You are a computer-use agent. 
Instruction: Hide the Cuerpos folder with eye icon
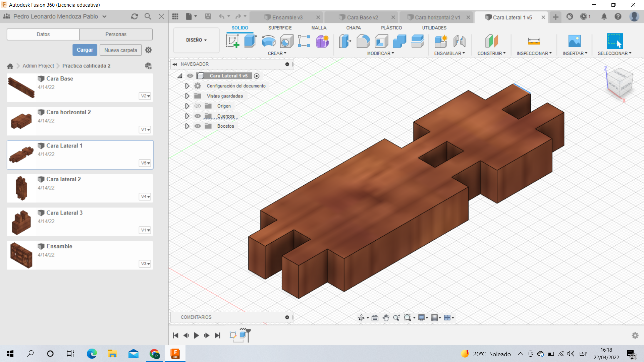point(198,116)
